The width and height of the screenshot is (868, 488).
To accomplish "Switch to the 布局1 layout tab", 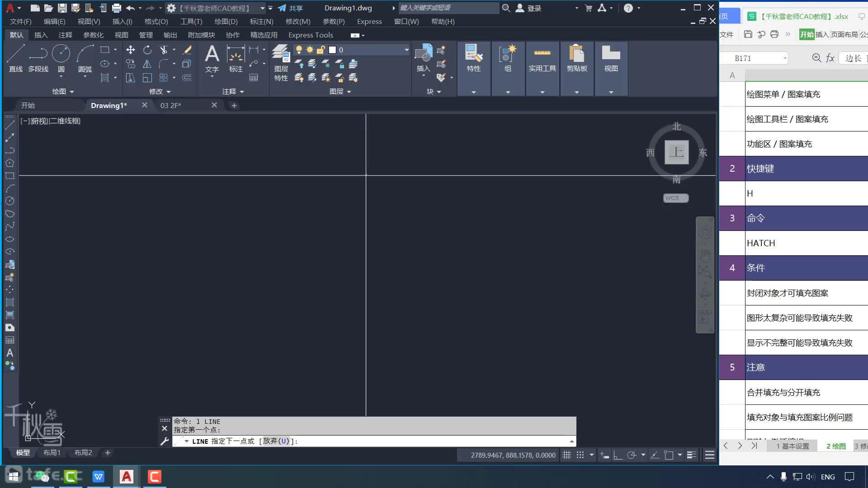I will pyautogui.click(x=52, y=452).
